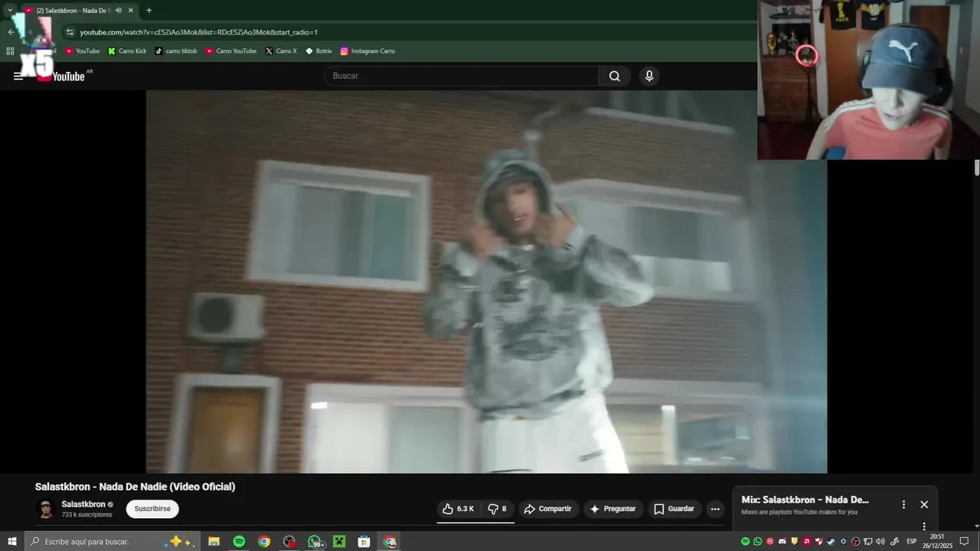The image size is (980, 551).
Task: Open the Chrome apps grid icon
Action: point(10,51)
